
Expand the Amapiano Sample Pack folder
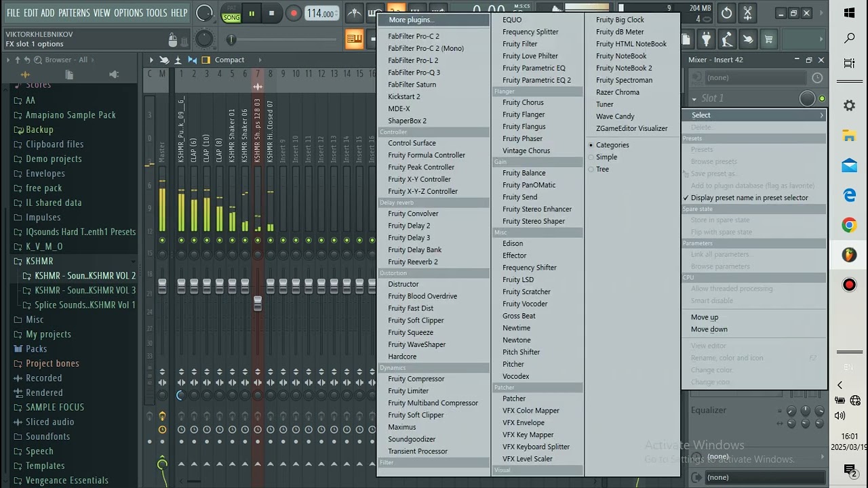click(x=71, y=115)
